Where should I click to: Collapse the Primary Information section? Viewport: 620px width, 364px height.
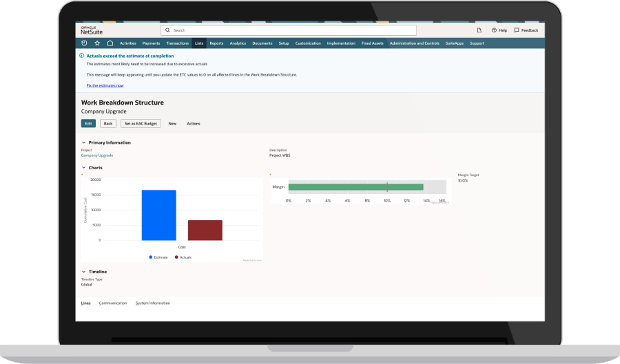click(83, 142)
